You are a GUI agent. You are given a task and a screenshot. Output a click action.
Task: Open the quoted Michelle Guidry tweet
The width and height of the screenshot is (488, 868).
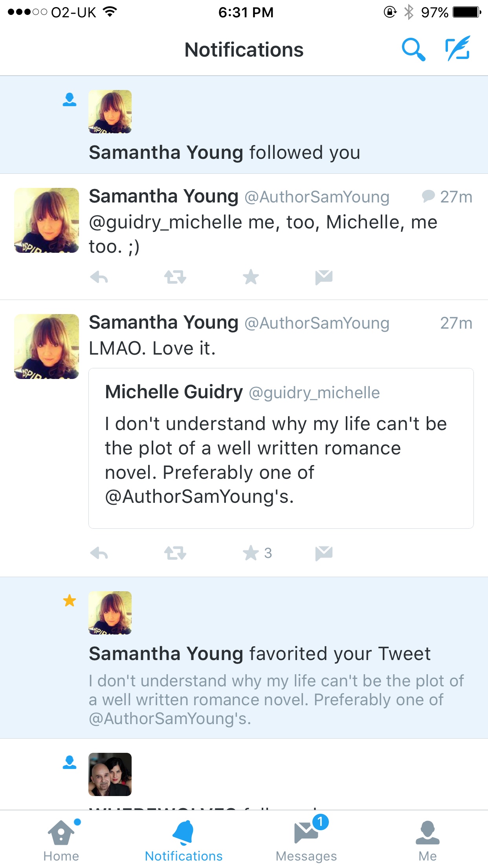[x=281, y=448]
